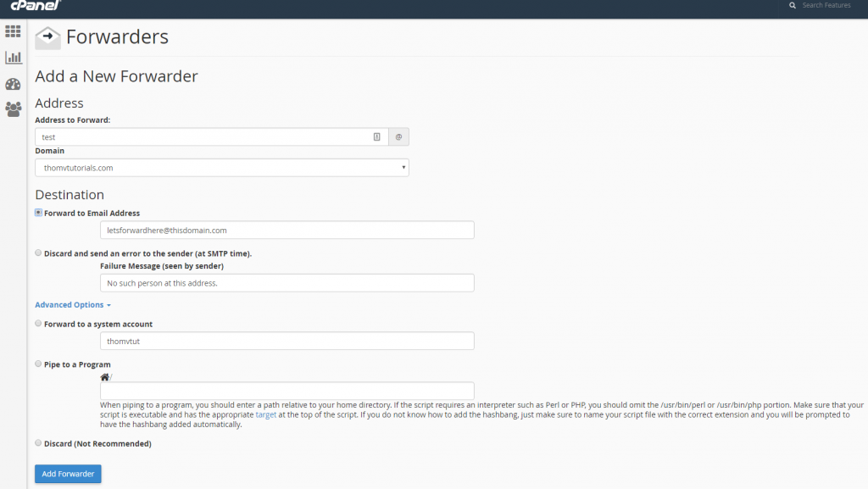Screen dimensions: 868x489
Task: Open the dashboard gauge sidebar icon
Action: pyautogui.click(x=13, y=84)
